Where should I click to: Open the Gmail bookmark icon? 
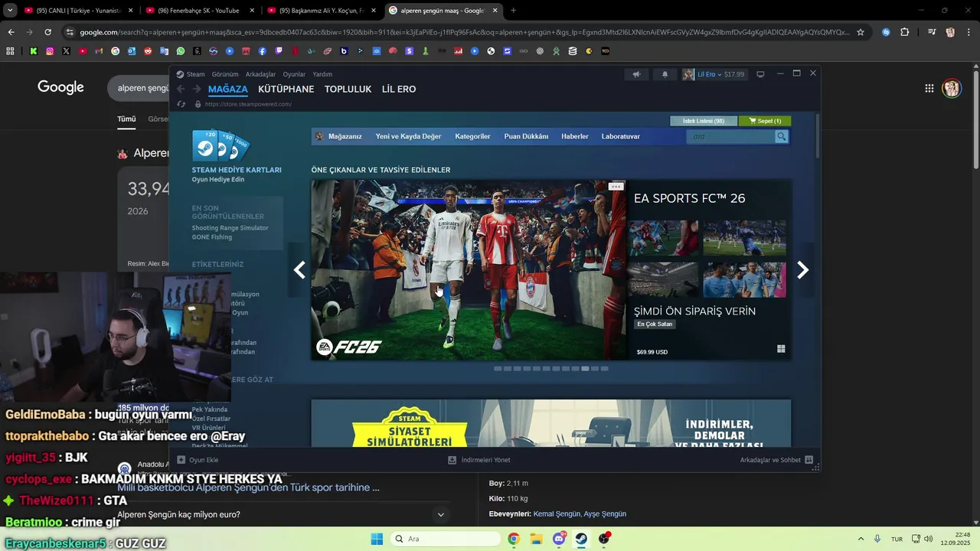99,51
